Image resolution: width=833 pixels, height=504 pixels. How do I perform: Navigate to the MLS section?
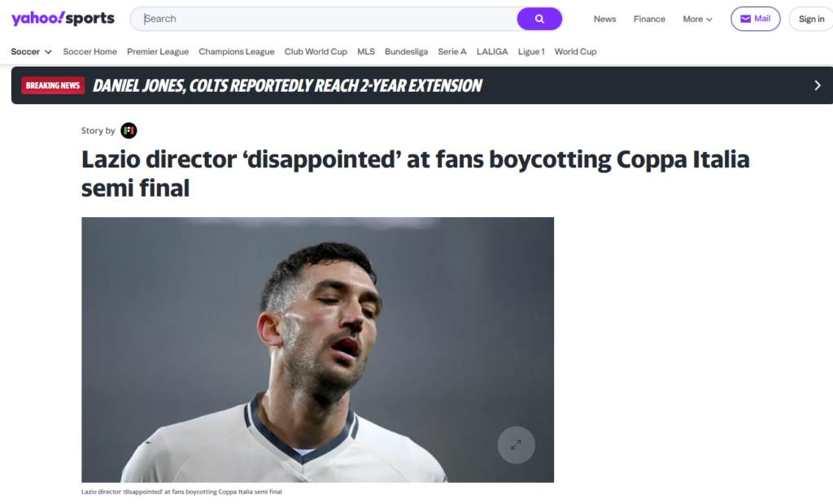pyautogui.click(x=366, y=52)
